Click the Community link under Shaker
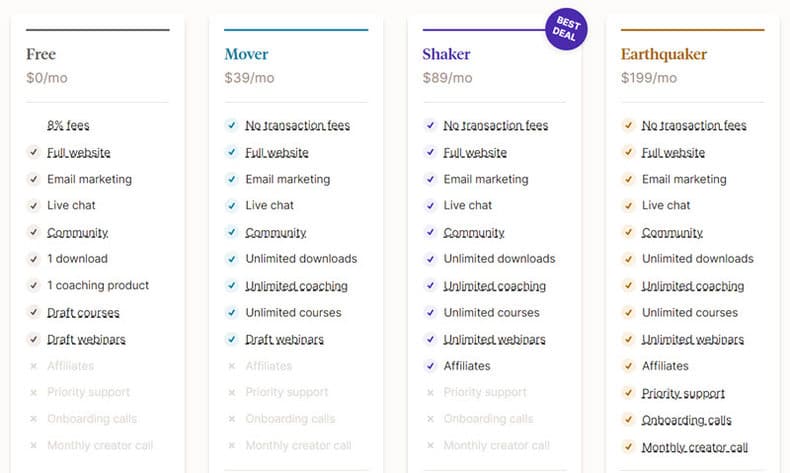Image resolution: width=790 pixels, height=473 pixels. click(x=474, y=232)
